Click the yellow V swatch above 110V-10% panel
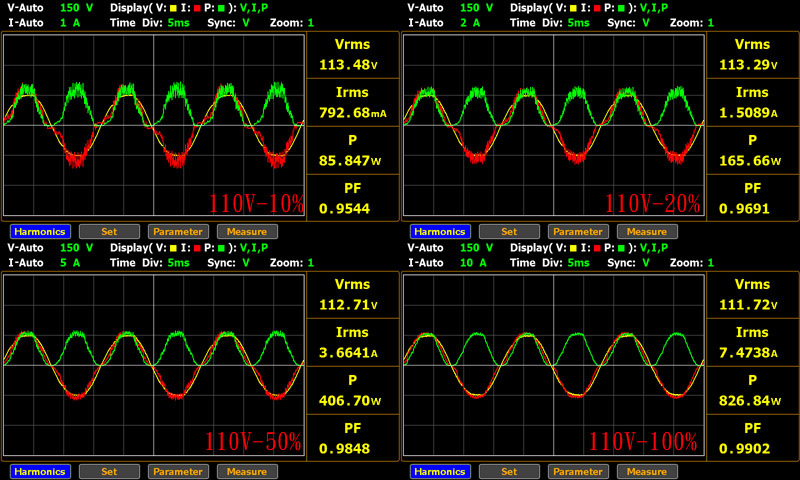The width and height of the screenshot is (800, 480). (x=173, y=8)
